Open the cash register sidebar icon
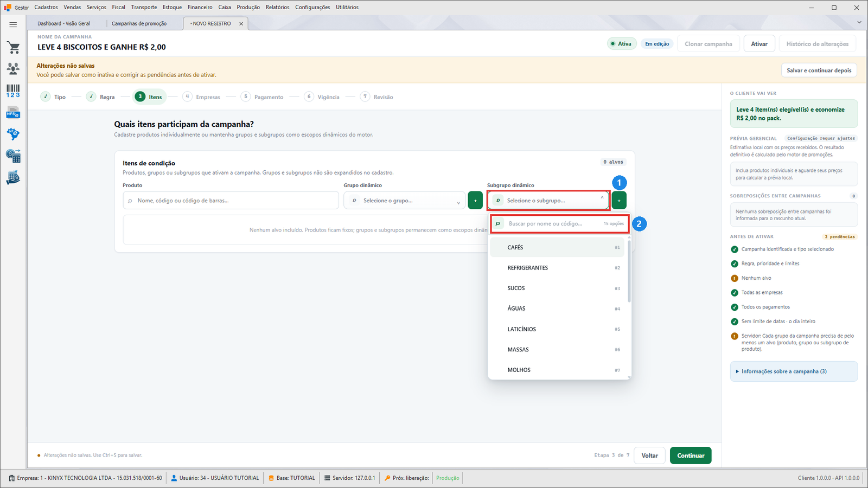868x488 pixels. [13, 178]
